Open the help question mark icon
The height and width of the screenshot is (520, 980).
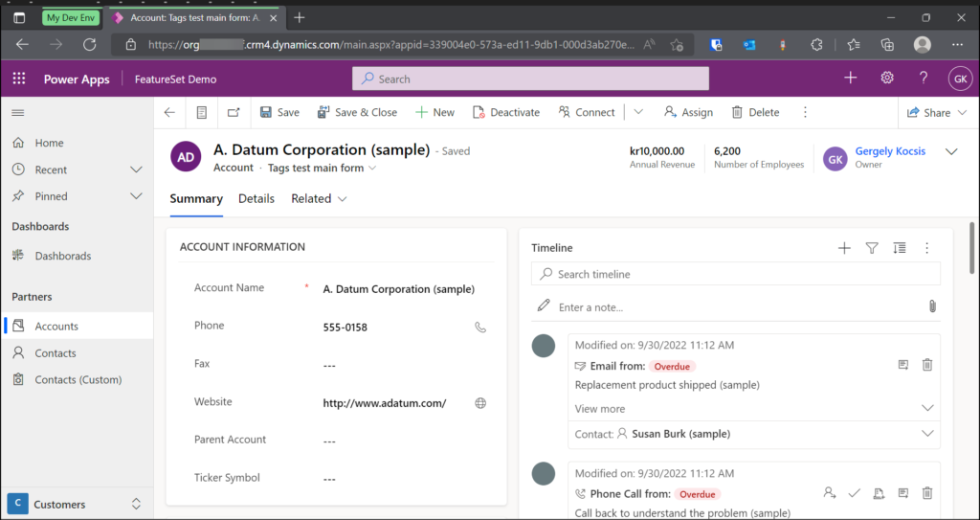coord(924,78)
